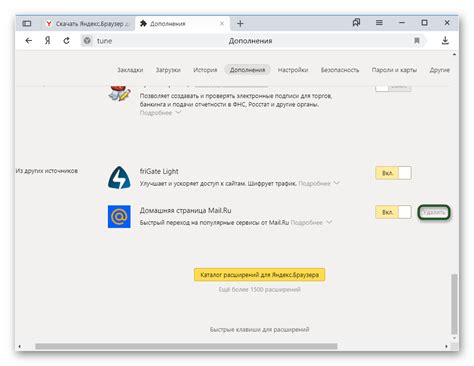Go to the Настройки section
The image size is (474, 366).
coord(293,70)
